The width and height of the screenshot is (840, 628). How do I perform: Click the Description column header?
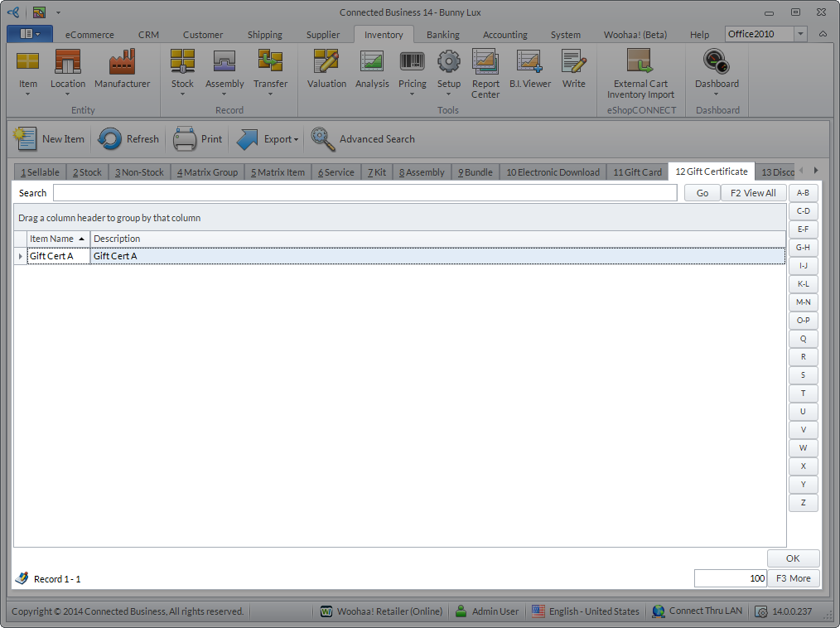tap(437, 239)
